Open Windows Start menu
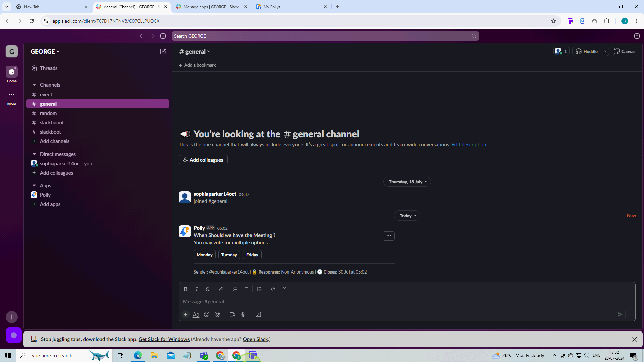Viewport: 644px width, 362px height. point(8,355)
